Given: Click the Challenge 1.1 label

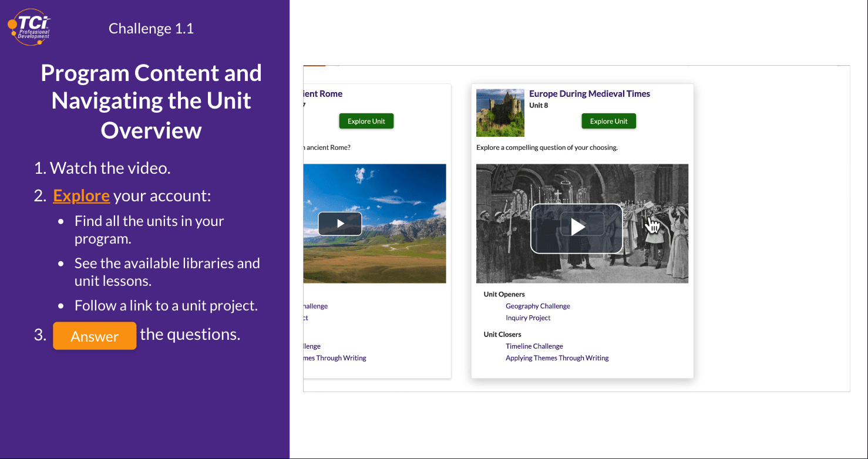Looking at the screenshot, I should point(151,28).
